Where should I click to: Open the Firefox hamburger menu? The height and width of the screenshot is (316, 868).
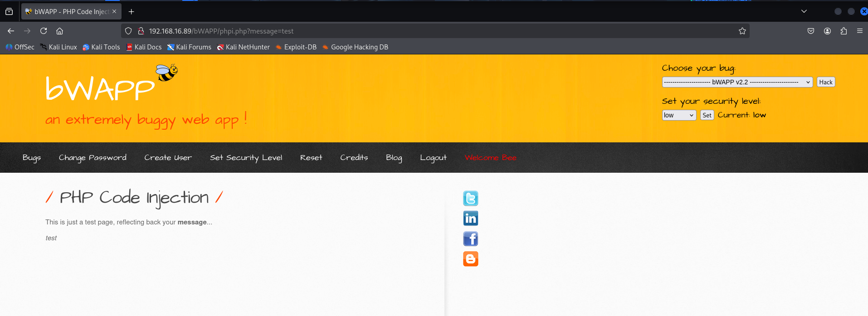[x=859, y=31]
